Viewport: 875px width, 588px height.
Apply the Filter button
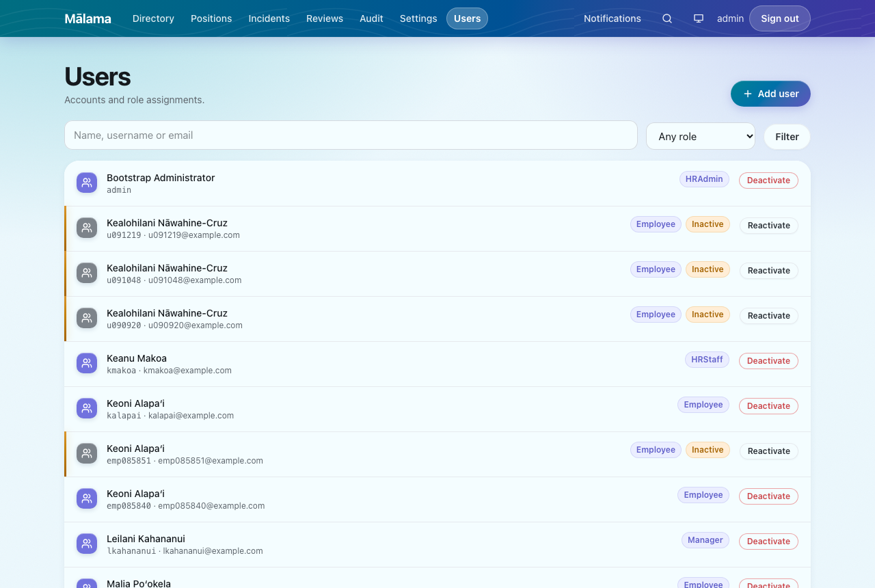tap(787, 137)
